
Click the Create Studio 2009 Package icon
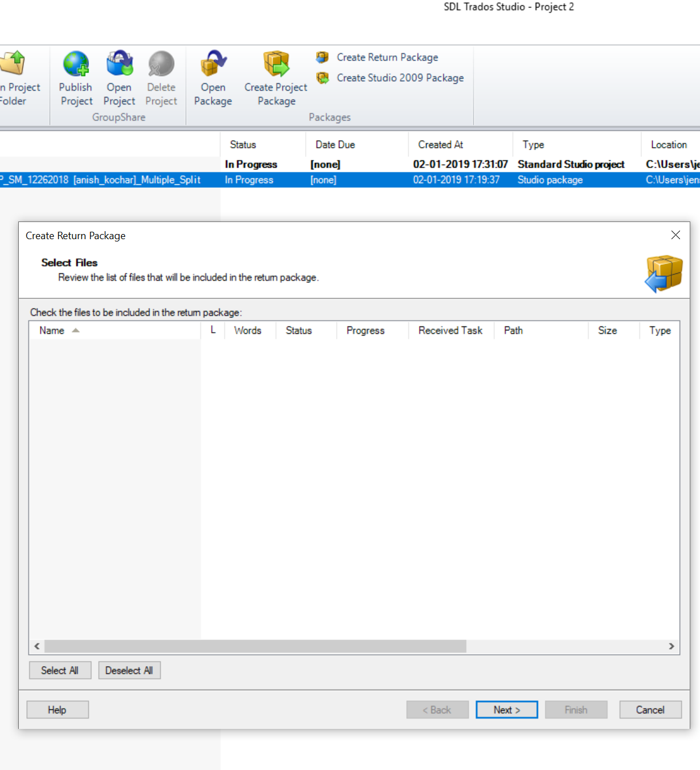tap(322, 78)
